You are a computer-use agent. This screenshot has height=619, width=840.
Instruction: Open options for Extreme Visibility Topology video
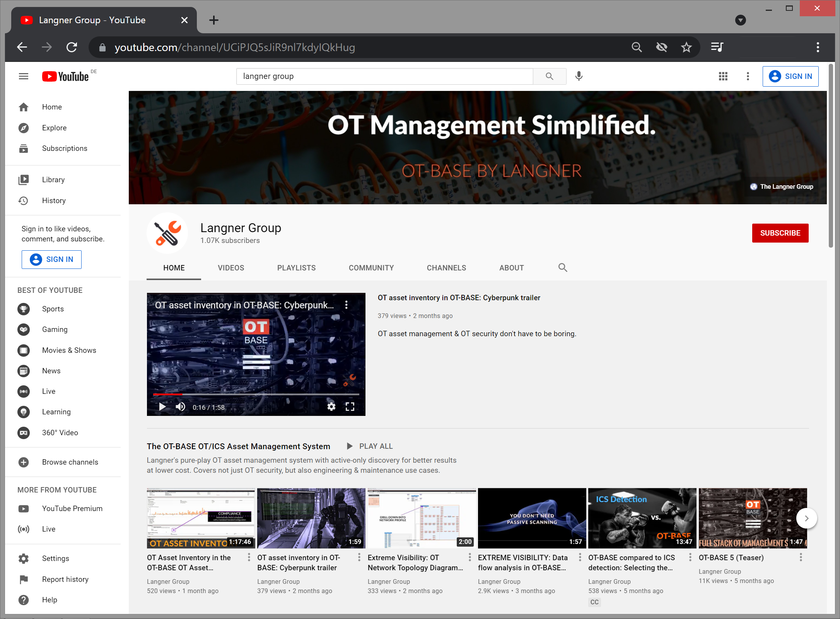coord(470,557)
